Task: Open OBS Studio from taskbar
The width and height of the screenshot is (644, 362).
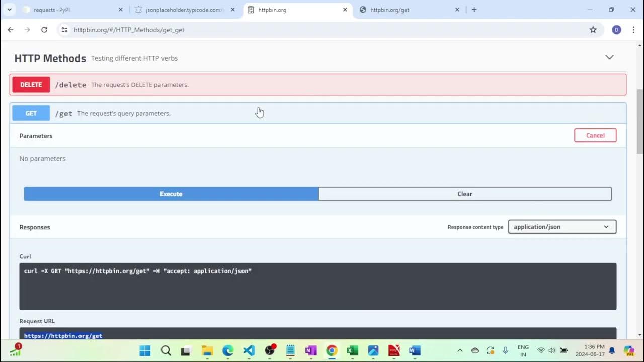Action: tap(270, 350)
